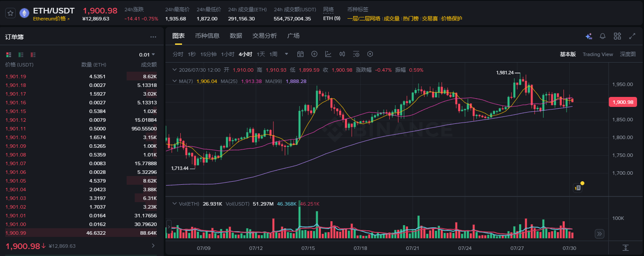Screen dimensions: 644x256
Task: Click the 交易赛 tag
Action: click(430, 19)
